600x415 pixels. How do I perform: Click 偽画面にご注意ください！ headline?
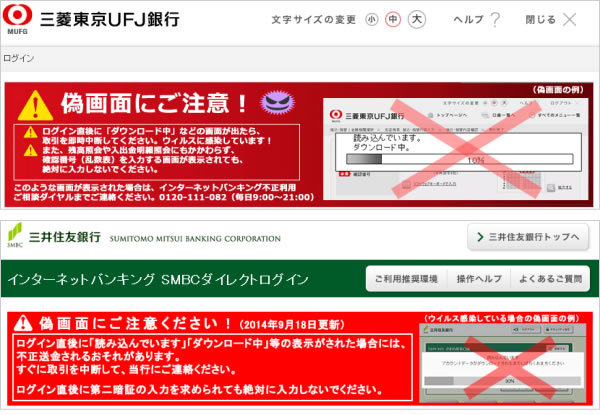tap(135, 324)
